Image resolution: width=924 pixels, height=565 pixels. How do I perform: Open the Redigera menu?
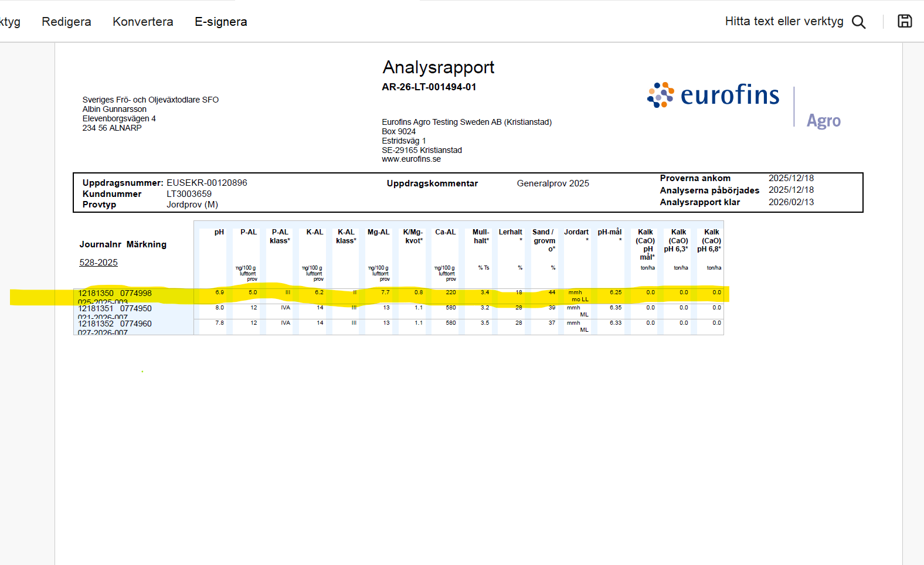point(66,22)
